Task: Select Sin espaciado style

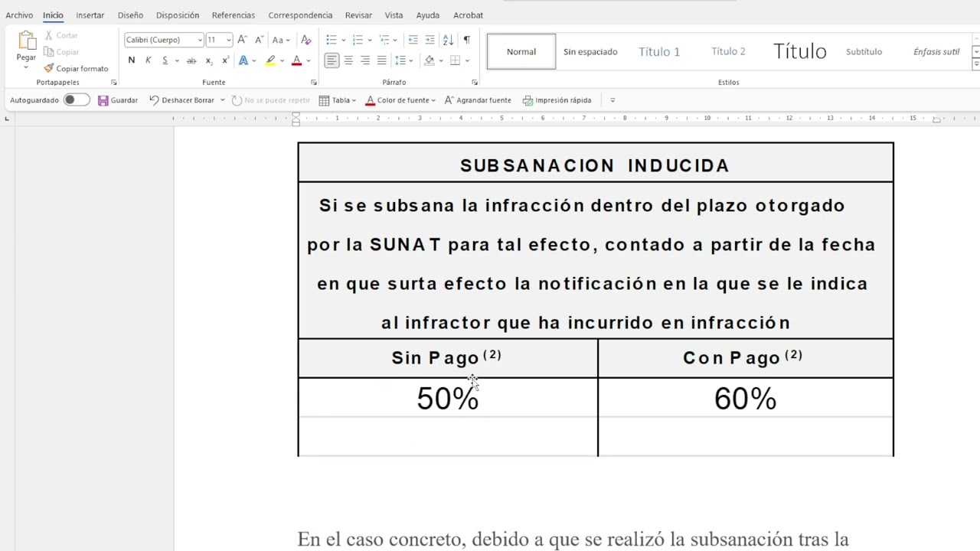Action: (x=590, y=51)
